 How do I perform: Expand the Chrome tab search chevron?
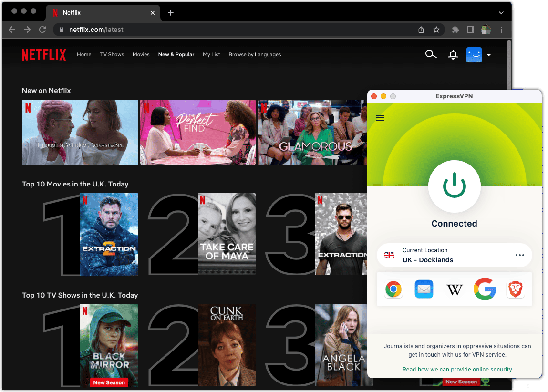coord(501,13)
